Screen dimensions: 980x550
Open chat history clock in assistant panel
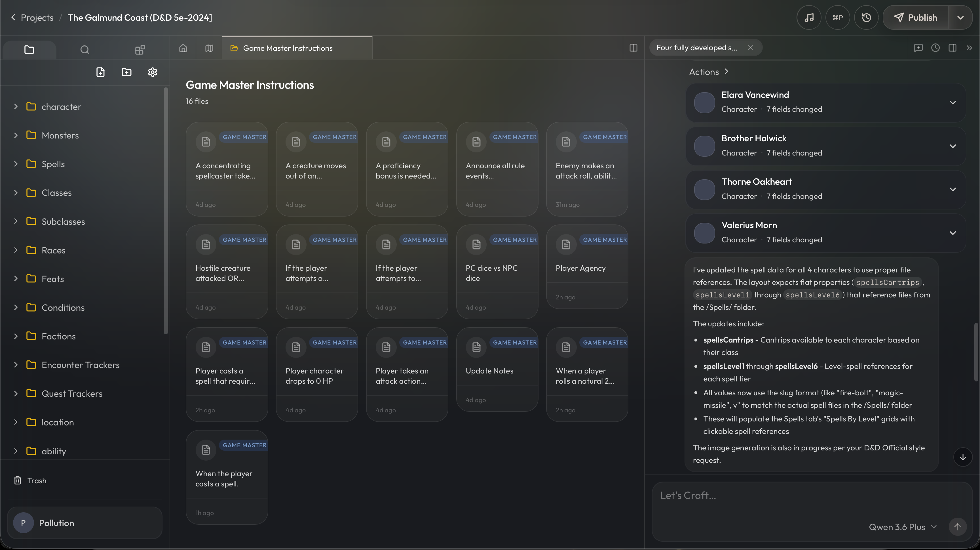935,48
